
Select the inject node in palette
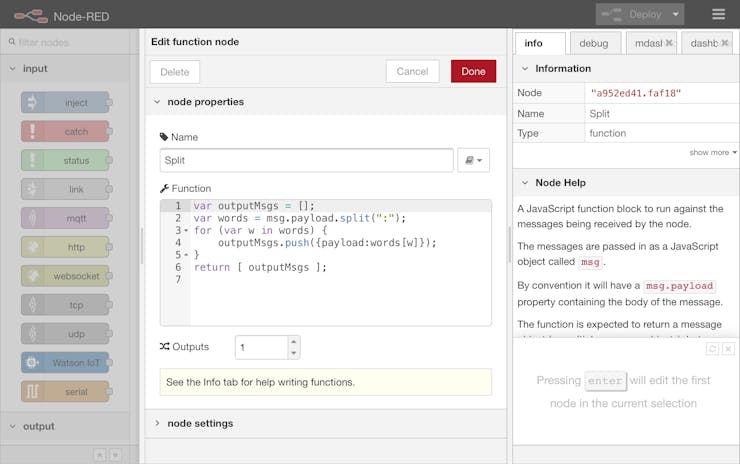click(x=65, y=102)
